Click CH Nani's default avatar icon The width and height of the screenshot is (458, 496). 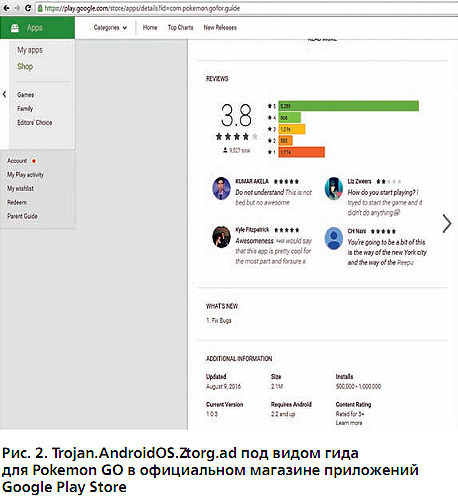click(x=334, y=238)
